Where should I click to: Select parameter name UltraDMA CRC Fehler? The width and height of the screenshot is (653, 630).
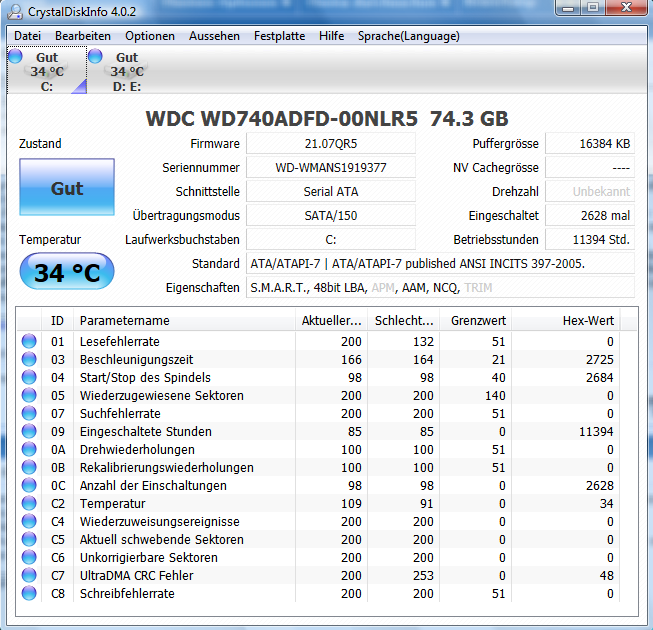click(x=137, y=575)
